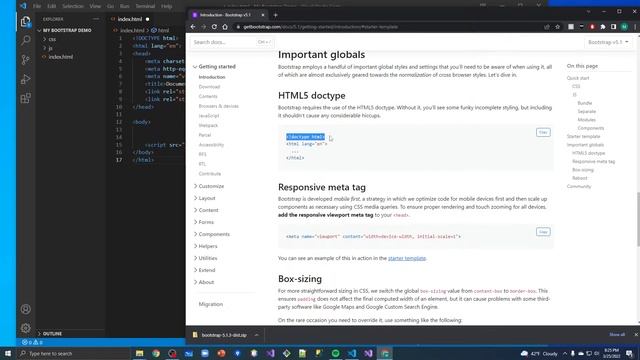The height and width of the screenshot is (360, 640).
Task: Click the red extension icon in browser toolbar
Action: click(x=592, y=27)
